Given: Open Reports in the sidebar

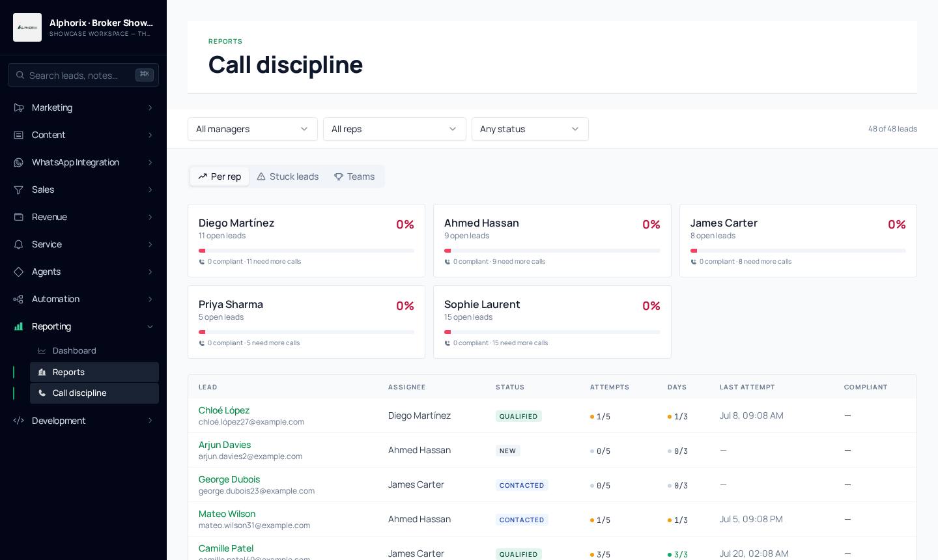Looking at the screenshot, I should [94, 372].
